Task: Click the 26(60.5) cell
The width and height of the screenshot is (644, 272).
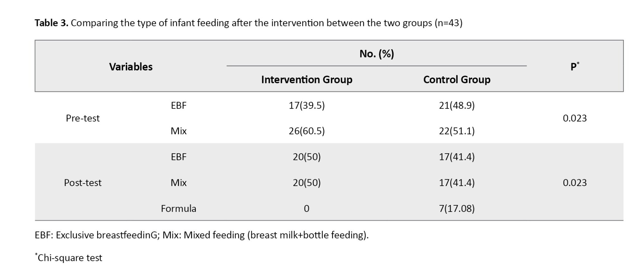Action: [307, 131]
